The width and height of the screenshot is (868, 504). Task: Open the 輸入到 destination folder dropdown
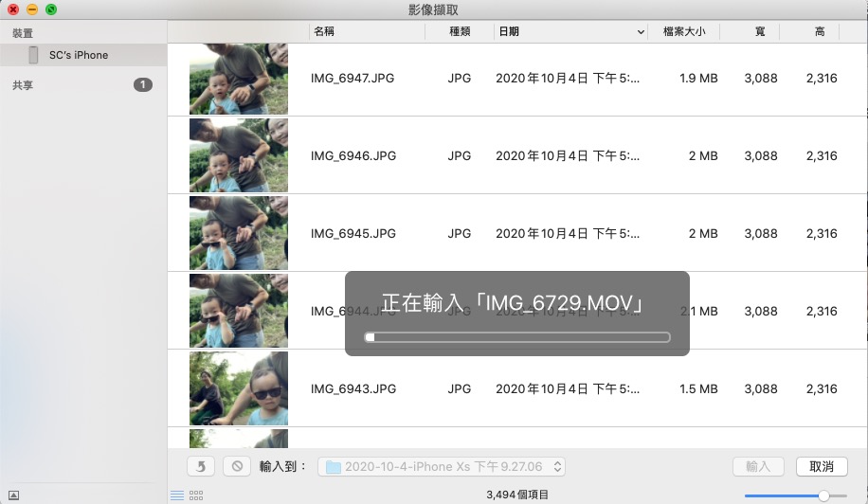point(442,466)
